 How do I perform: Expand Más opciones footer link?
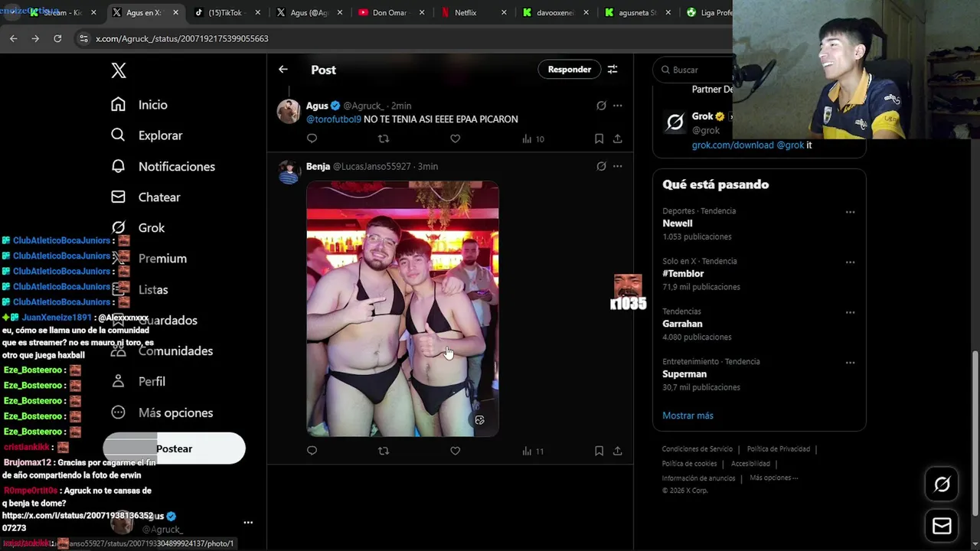point(774,478)
